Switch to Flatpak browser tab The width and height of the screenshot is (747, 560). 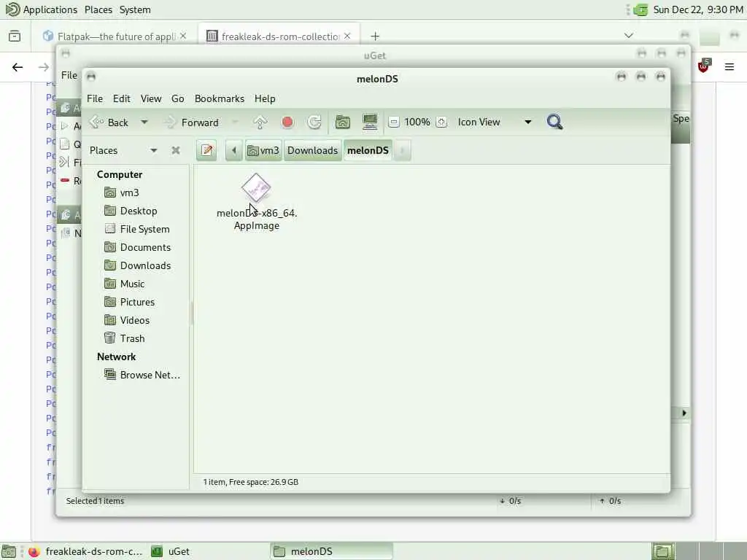click(x=115, y=36)
